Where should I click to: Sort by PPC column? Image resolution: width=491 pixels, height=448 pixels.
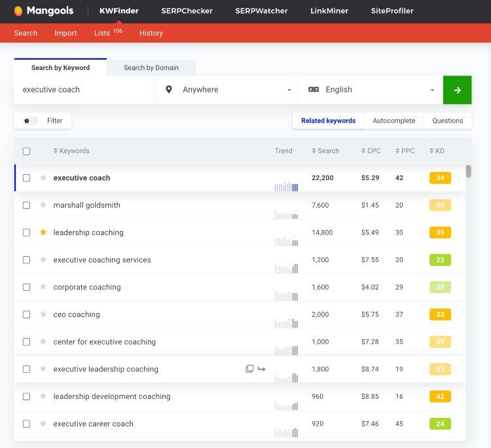tap(405, 151)
